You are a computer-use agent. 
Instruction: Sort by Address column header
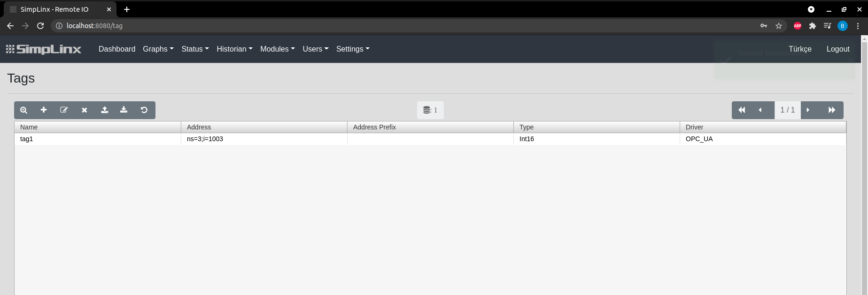[x=264, y=127]
